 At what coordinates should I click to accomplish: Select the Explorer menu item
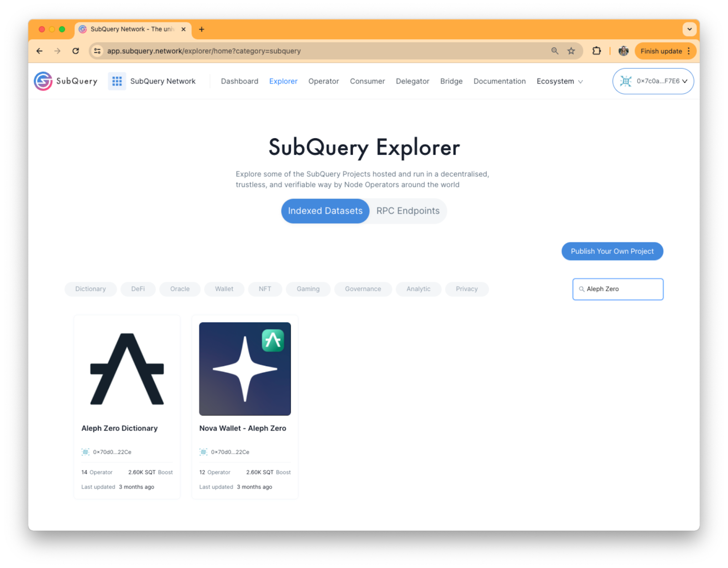pyautogui.click(x=283, y=81)
